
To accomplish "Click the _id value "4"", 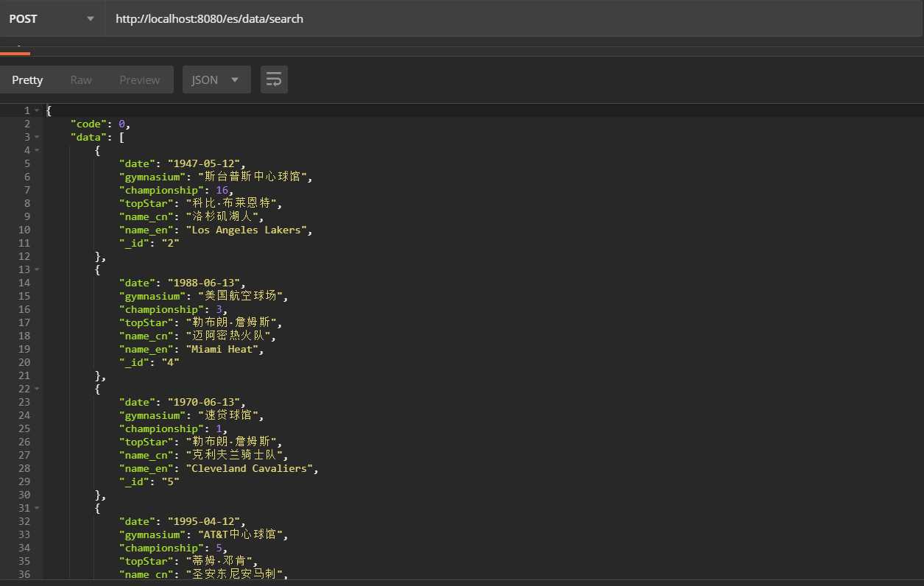I will [x=171, y=362].
